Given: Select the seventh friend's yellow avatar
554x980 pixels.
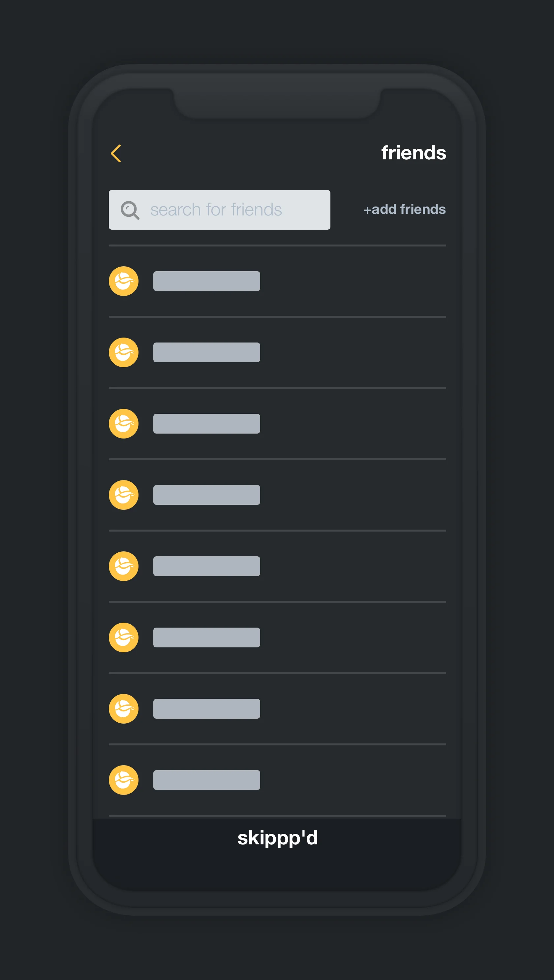Looking at the screenshot, I should tap(124, 708).
